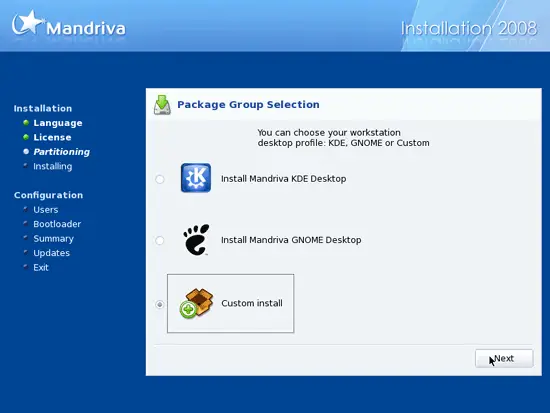Image resolution: width=550 pixels, height=413 pixels.
Task: Click the KDE gear logo icon
Action: click(x=196, y=178)
